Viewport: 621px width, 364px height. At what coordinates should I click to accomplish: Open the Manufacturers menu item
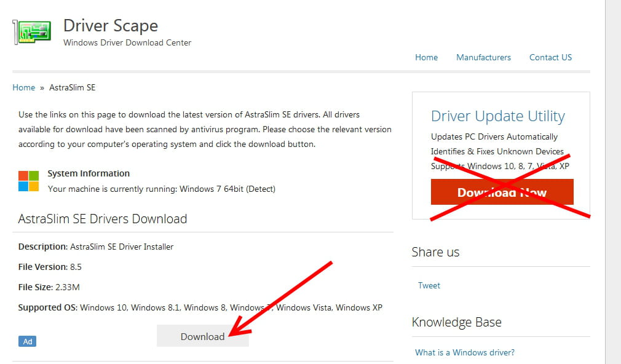coord(483,57)
